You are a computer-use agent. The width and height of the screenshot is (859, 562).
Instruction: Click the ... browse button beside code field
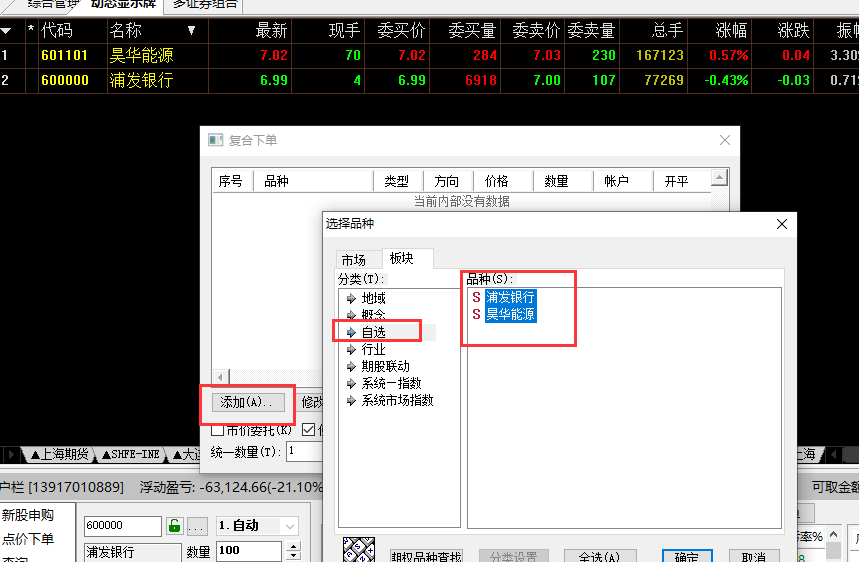[197, 526]
